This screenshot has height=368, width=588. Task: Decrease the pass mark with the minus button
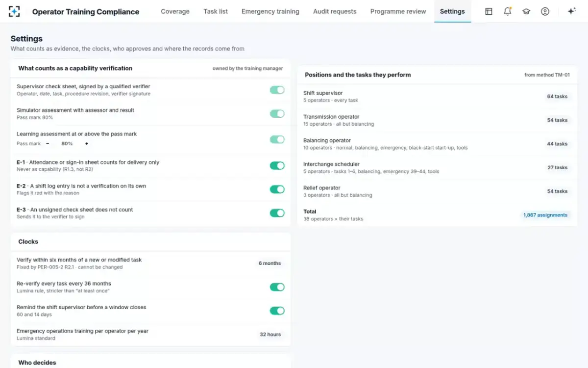tap(48, 144)
